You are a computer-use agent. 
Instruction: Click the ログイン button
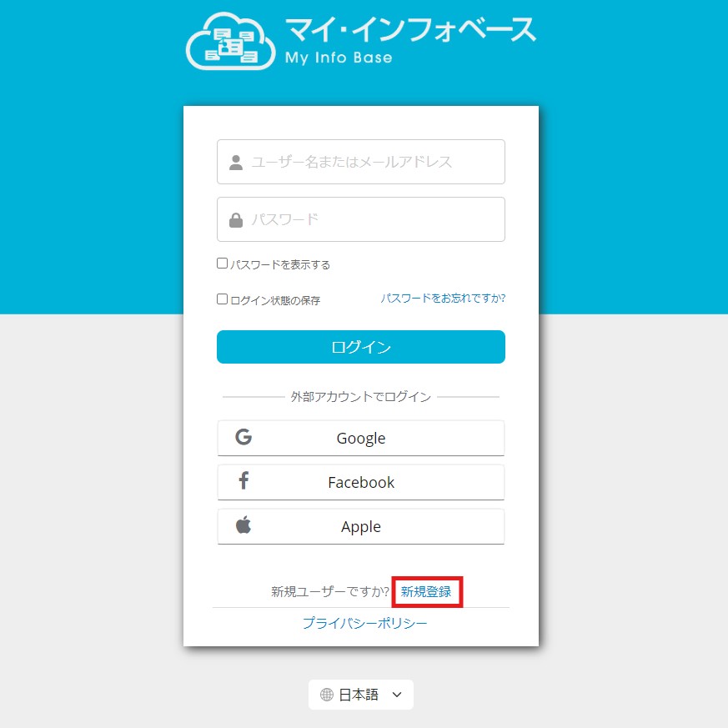tap(361, 347)
